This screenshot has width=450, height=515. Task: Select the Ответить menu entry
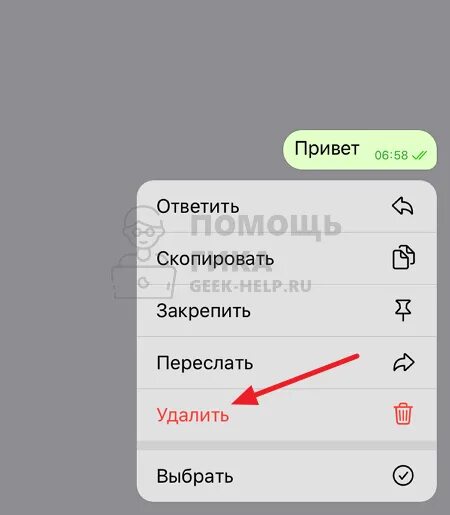point(287,207)
